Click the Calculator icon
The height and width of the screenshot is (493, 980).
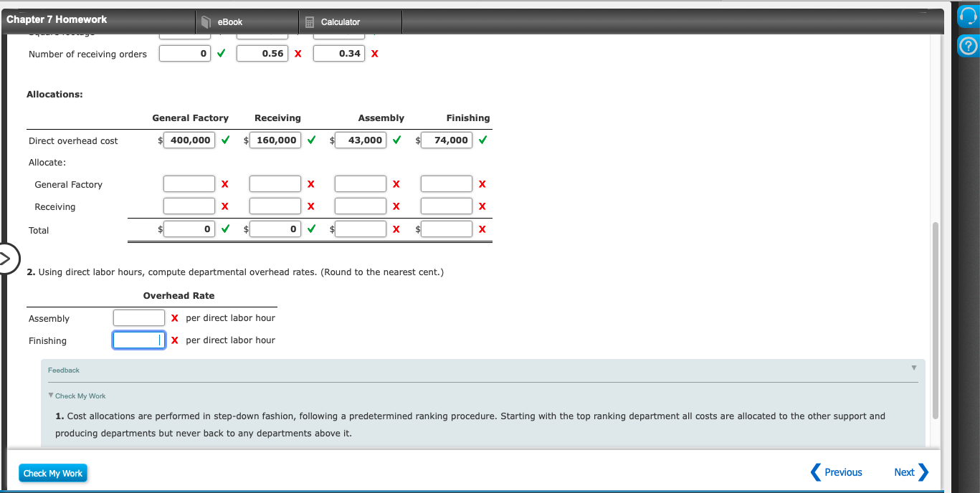click(x=310, y=22)
